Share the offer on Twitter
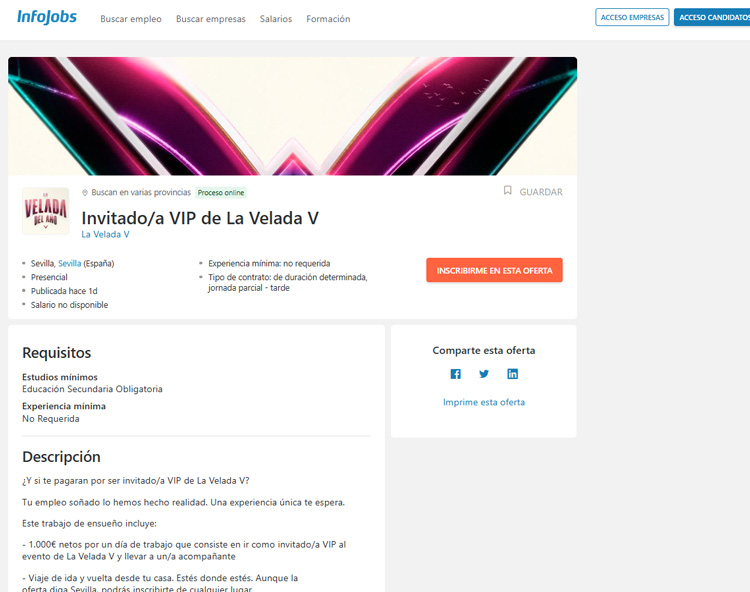The width and height of the screenshot is (750, 592). click(484, 374)
